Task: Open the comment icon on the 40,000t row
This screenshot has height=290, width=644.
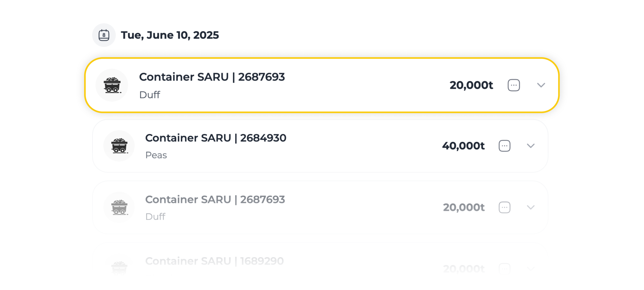Action: [505, 146]
